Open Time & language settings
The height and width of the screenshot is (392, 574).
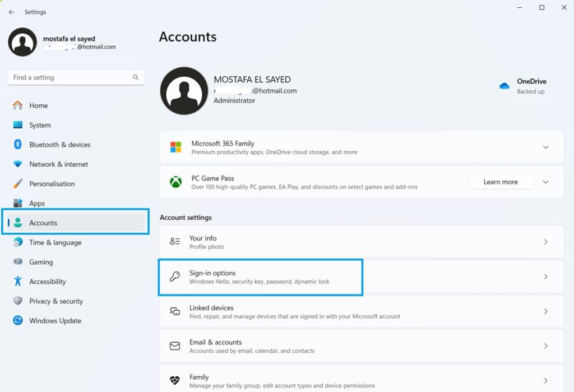[18, 242]
